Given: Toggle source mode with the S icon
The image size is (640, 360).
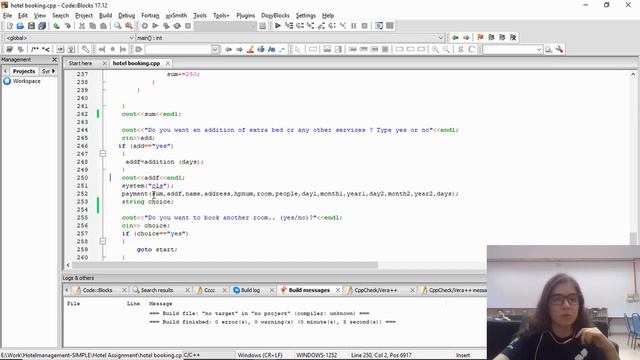Looking at the screenshot, I should pos(460,49).
